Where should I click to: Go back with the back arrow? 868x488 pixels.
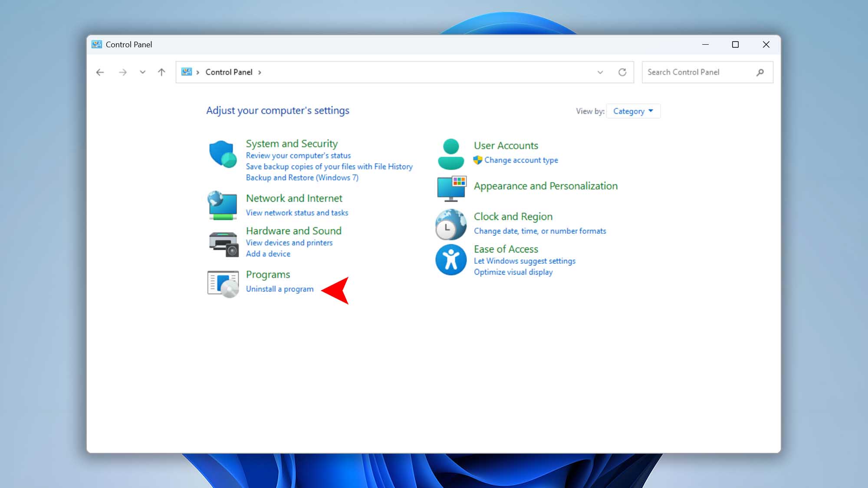tap(100, 72)
